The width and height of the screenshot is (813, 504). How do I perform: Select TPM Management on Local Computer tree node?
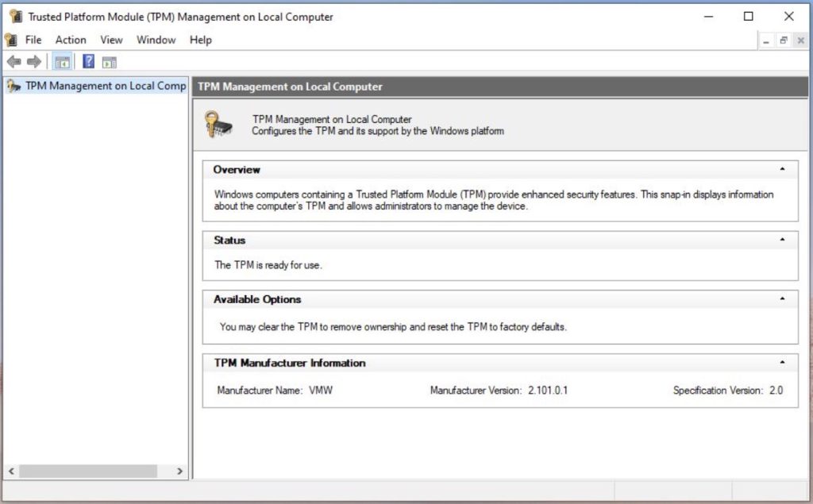tap(105, 86)
